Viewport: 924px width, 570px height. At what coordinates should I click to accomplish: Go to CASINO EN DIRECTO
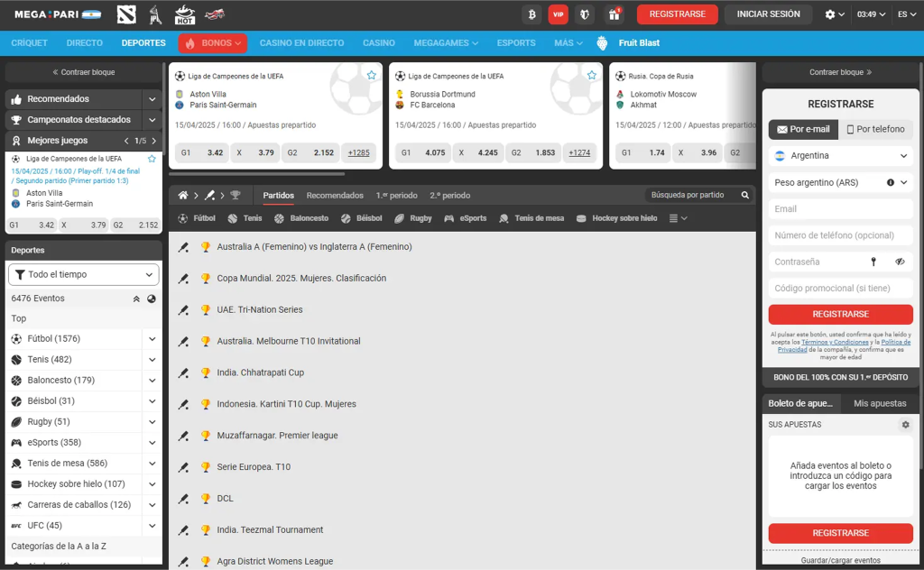click(x=301, y=43)
